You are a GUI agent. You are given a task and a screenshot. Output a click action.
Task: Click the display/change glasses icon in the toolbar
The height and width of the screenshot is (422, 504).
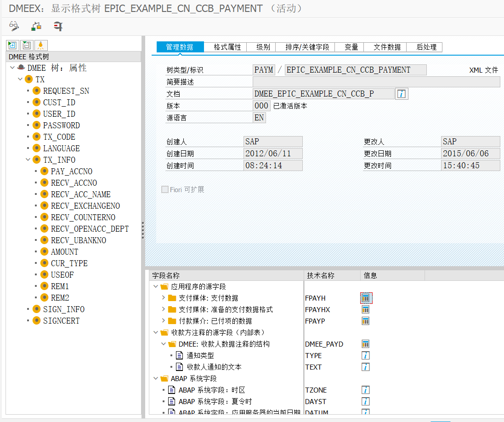coord(13,26)
